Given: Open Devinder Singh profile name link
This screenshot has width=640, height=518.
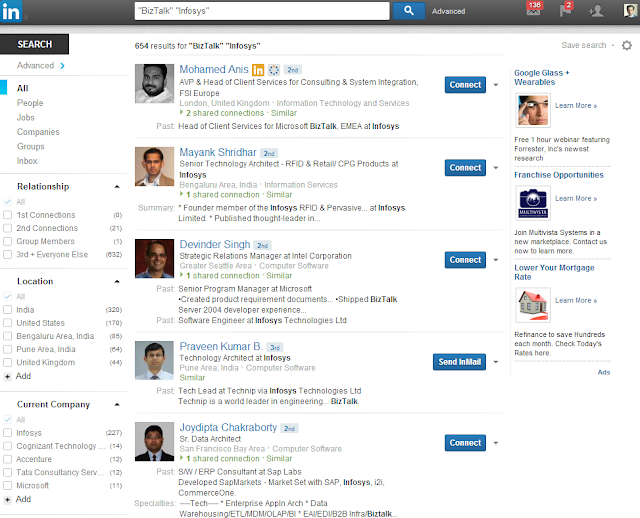Looking at the screenshot, I should [x=215, y=245].
